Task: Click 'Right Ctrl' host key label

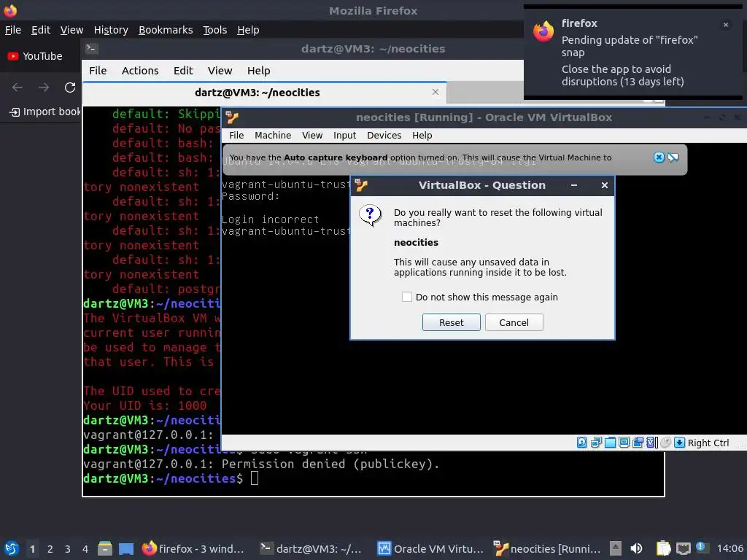Action: pyautogui.click(x=708, y=443)
